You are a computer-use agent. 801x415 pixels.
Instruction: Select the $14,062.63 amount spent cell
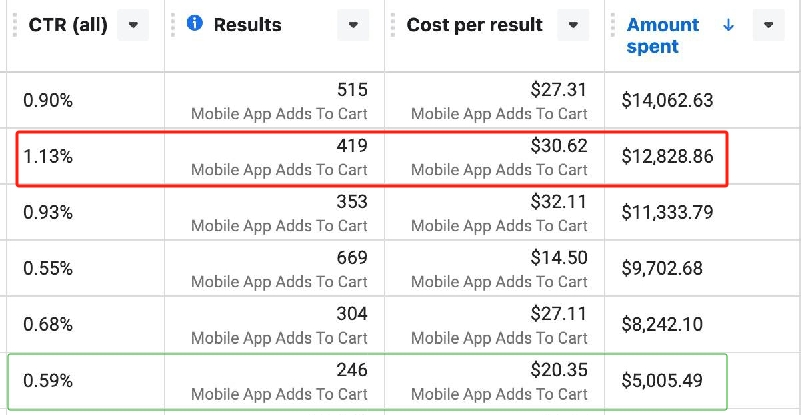667,100
